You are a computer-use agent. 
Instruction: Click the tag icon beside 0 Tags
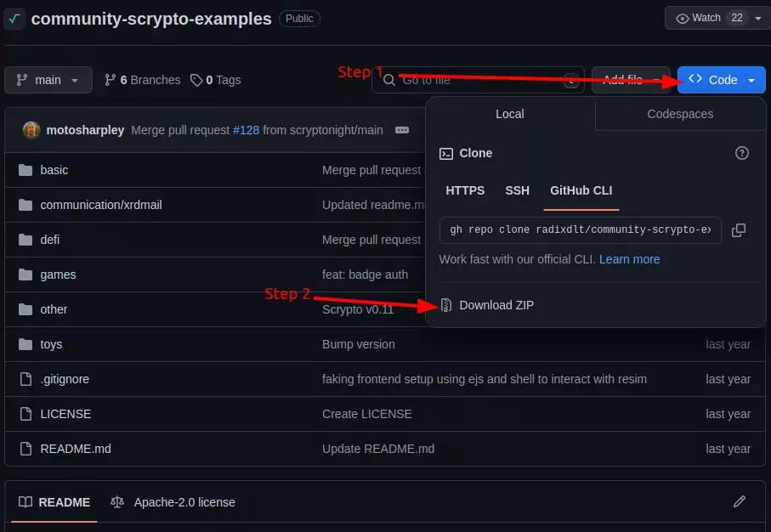pyautogui.click(x=196, y=80)
